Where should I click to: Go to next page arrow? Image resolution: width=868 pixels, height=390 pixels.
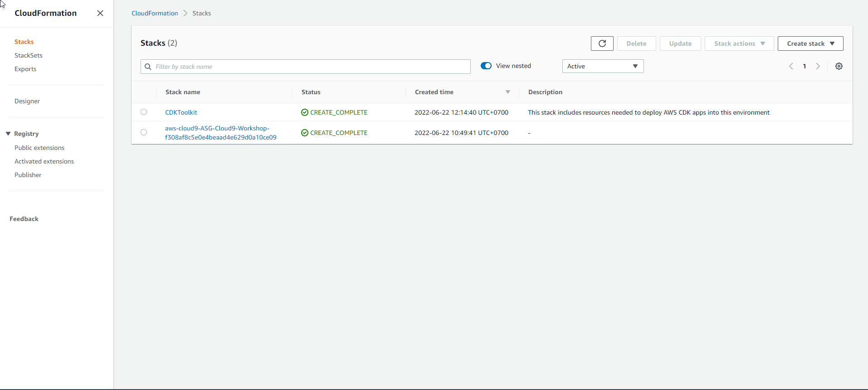818,66
